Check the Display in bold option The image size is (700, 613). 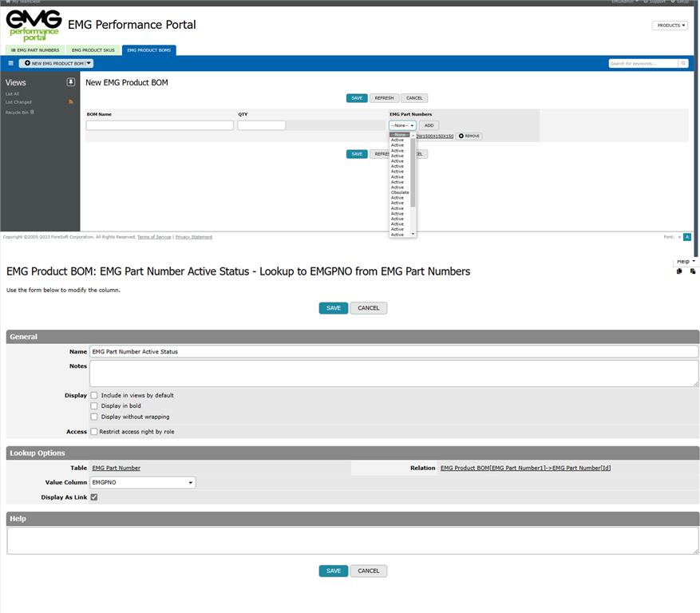[x=94, y=405]
